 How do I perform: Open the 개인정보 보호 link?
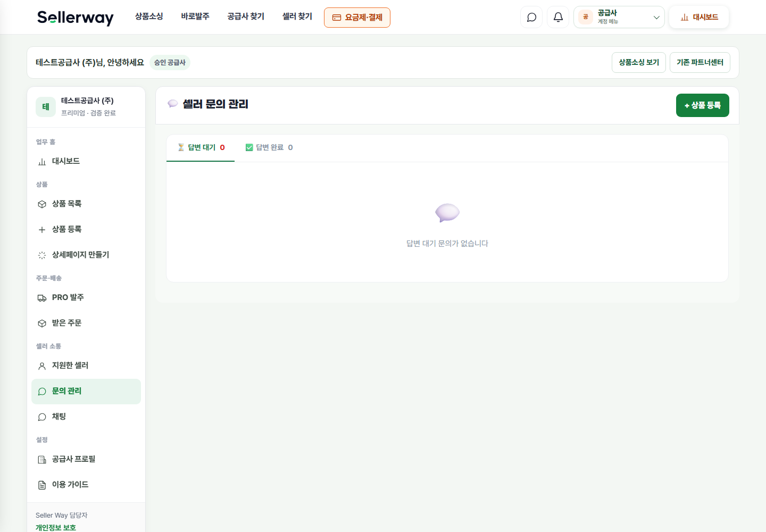point(56,527)
